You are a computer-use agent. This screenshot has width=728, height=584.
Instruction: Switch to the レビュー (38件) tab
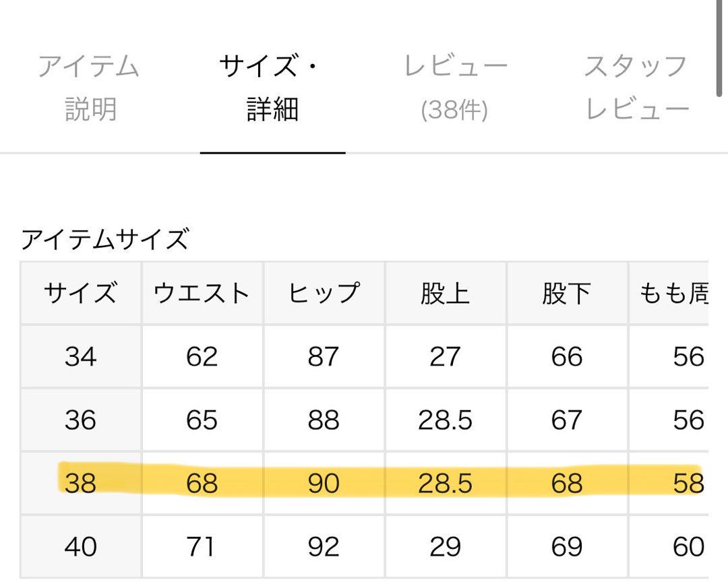(455, 88)
